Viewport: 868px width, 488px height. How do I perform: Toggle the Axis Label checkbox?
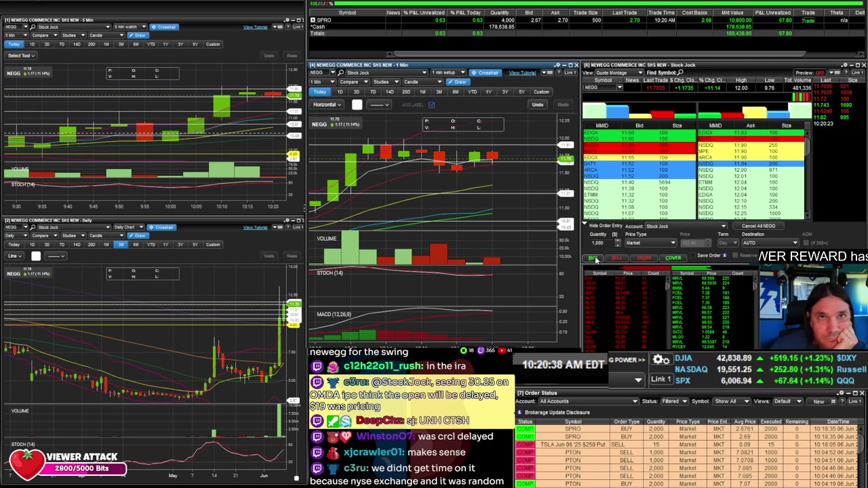click(x=431, y=104)
